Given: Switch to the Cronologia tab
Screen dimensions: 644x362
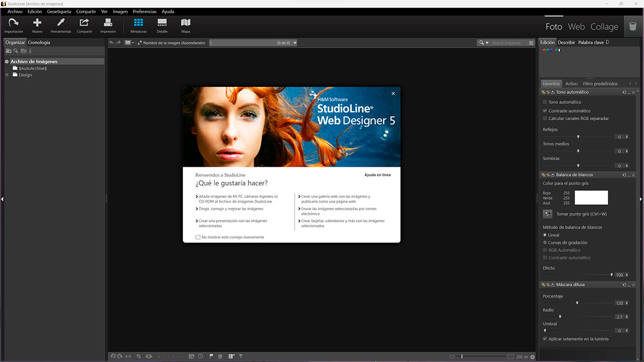Looking at the screenshot, I should [x=39, y=42].
